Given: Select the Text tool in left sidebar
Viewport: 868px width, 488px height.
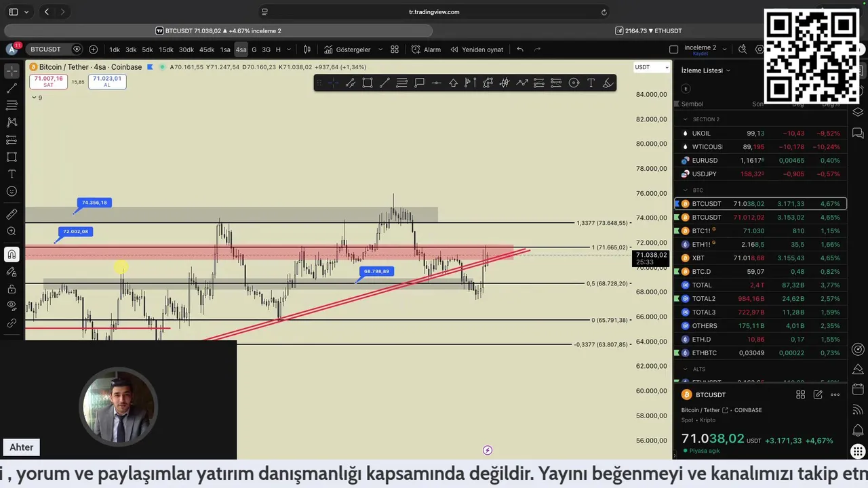Looking at the screenshot, I should 12,174.
